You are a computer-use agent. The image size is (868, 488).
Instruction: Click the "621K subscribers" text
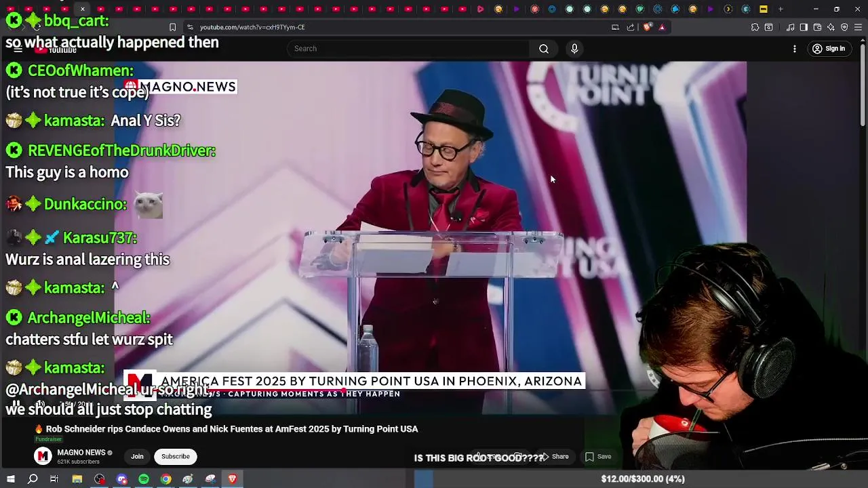pyautogui.click(x=78, y=462)
